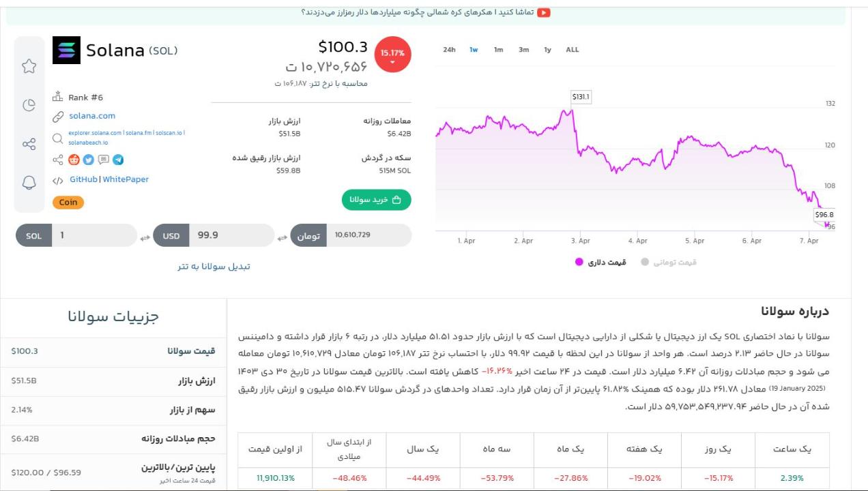This screenshot has width=868, height=491.
Task: Click the portfolio pie chart icon
Action: pyautogui.click(x=29, y=105)
